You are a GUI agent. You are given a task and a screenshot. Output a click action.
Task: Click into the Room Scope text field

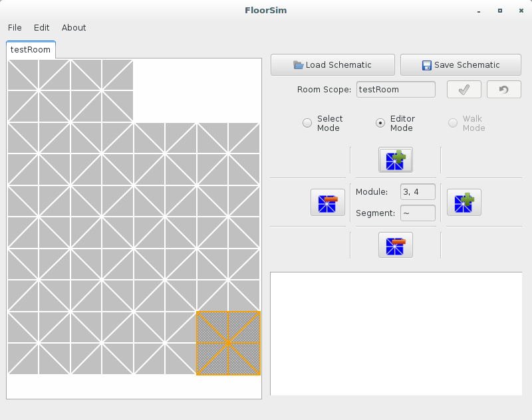(x=396, y=90)
